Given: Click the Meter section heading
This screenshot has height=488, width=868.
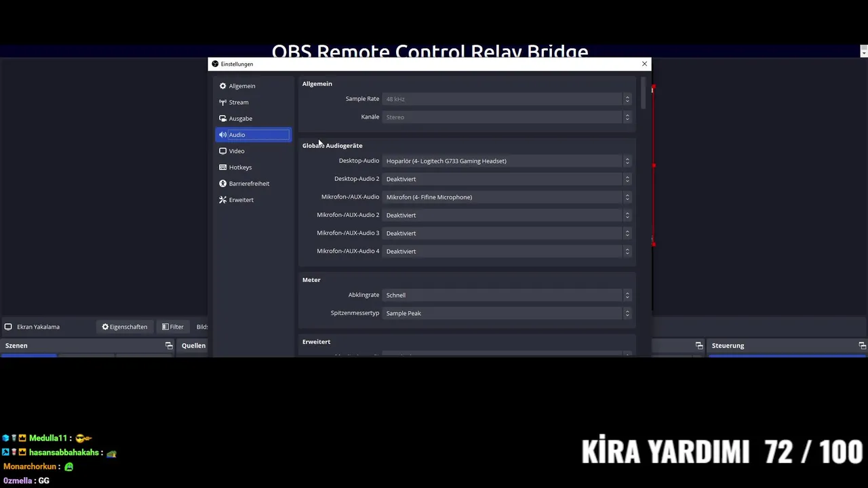Looking at the screenshot, I should [x=311, y=280].
